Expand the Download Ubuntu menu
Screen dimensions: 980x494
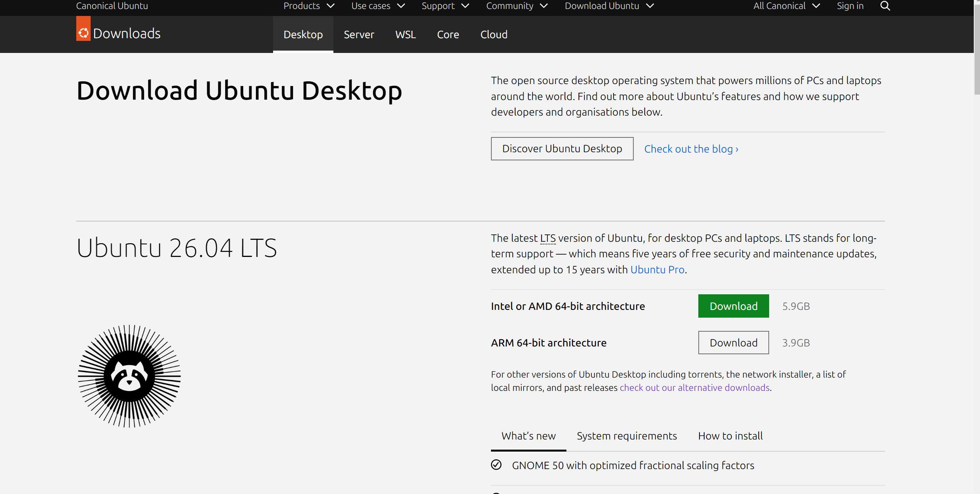click(x=610, y=6)
